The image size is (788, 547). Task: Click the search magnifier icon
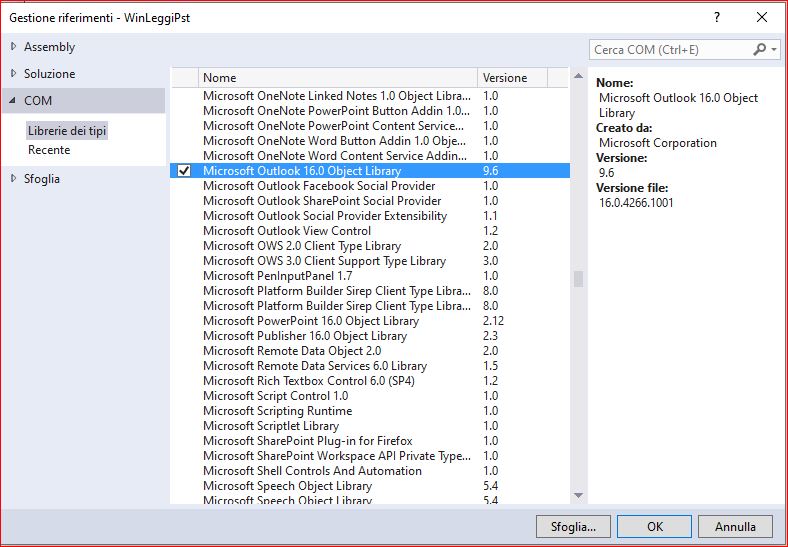pos(759,49)
